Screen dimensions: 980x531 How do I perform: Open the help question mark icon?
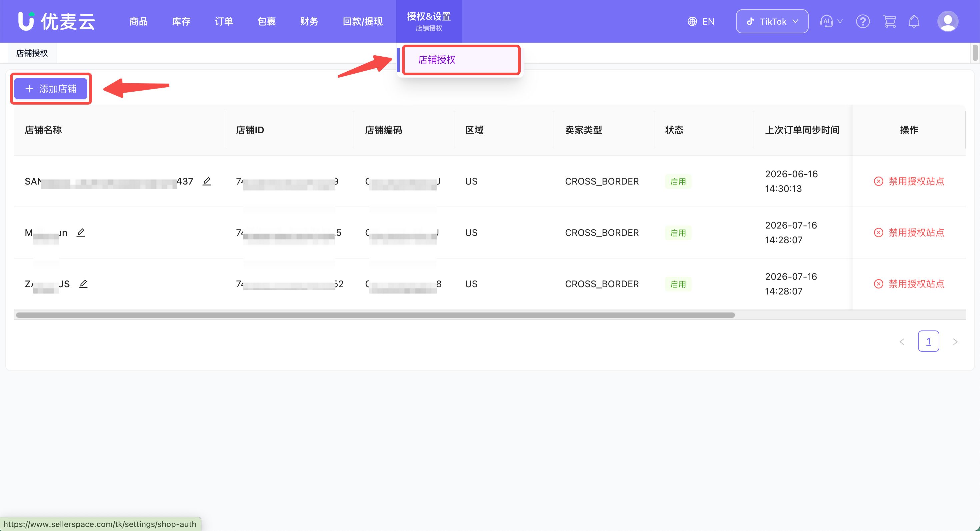pyautogui.click(x=863, y=21)
